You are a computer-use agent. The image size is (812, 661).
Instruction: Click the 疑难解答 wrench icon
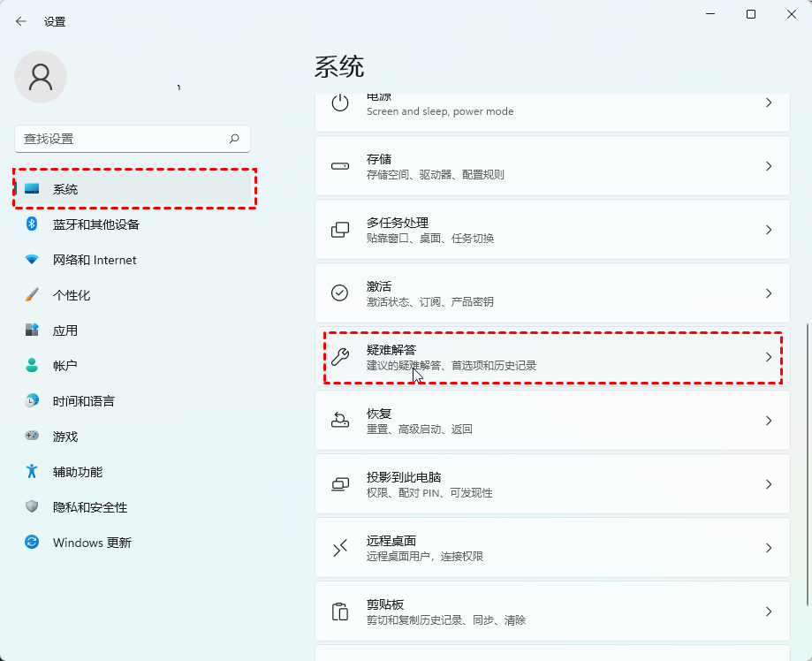pyautogui.click(x=340, y=357)
